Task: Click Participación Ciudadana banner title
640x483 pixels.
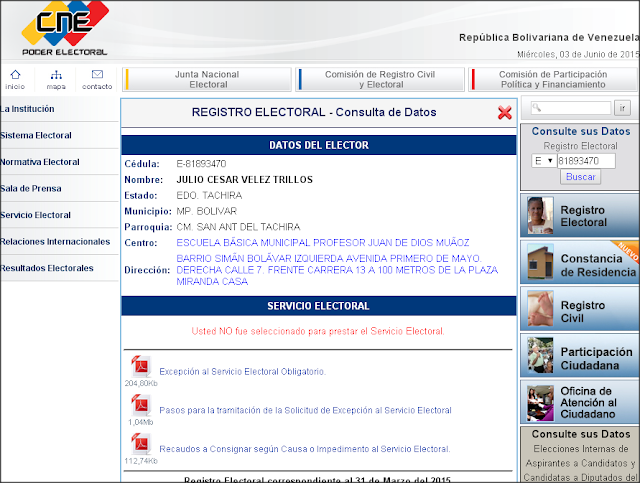Action: click(x=596, y=358)
